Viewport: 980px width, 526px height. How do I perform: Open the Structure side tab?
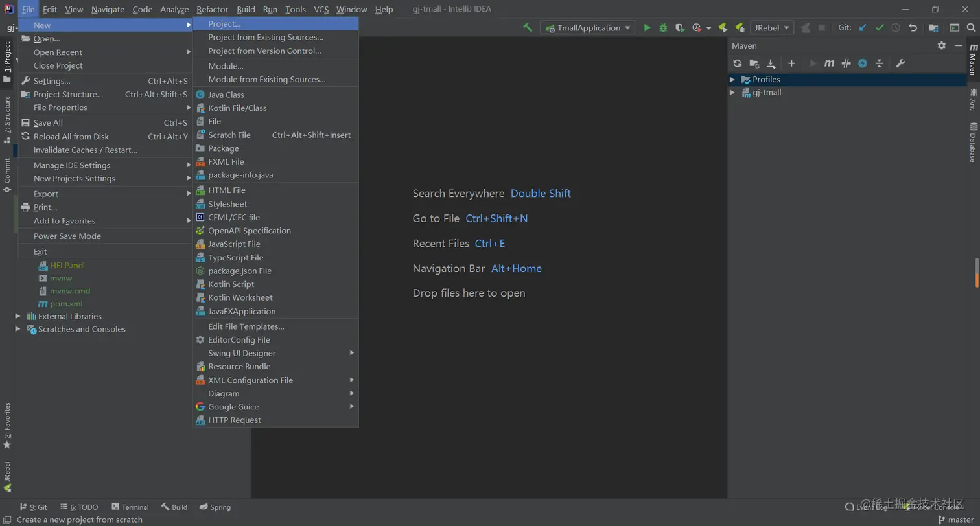tap(7, 119)
